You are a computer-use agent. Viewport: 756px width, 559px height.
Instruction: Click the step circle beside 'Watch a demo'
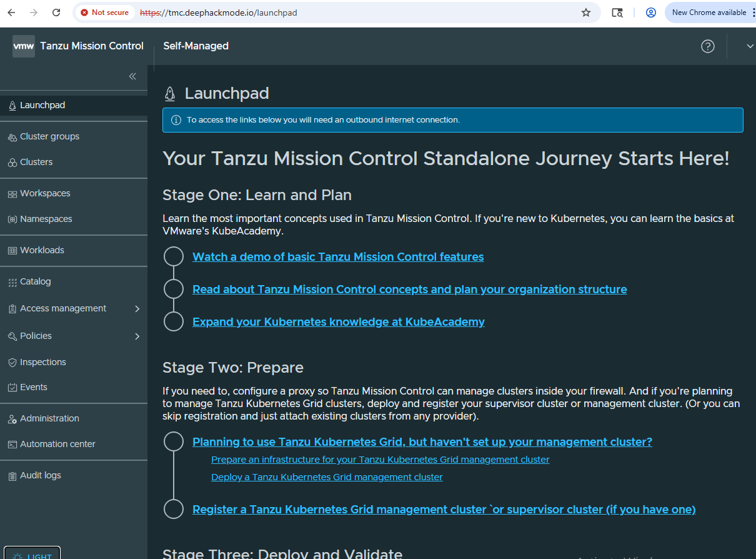[173, 256]
